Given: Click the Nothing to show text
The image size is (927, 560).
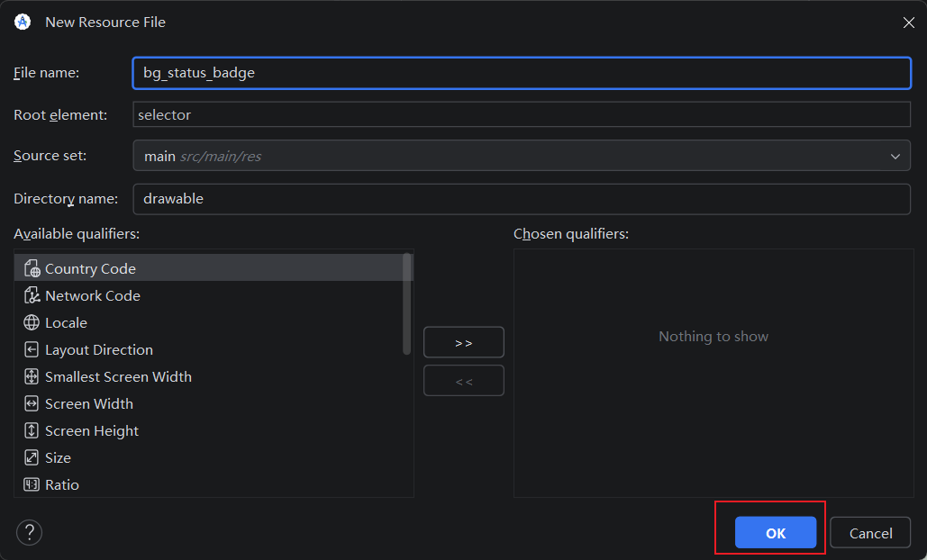Looking at the screenshot, I should tap(713, 336).
